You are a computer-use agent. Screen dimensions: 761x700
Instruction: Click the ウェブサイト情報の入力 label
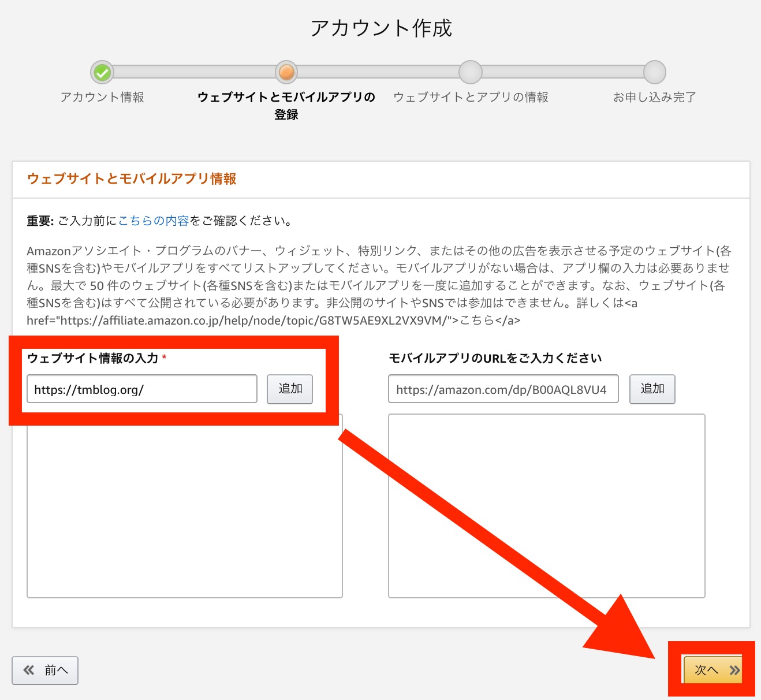pyautogui.click(x=93, y=358)
